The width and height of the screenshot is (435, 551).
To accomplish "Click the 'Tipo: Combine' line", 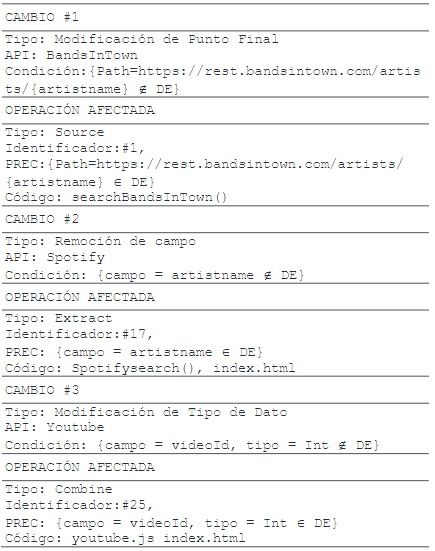I will point(59,489).
